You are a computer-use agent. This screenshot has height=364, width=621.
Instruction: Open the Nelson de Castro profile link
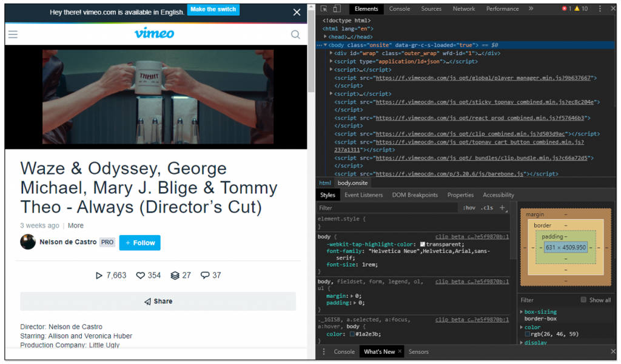click(68, 242)
